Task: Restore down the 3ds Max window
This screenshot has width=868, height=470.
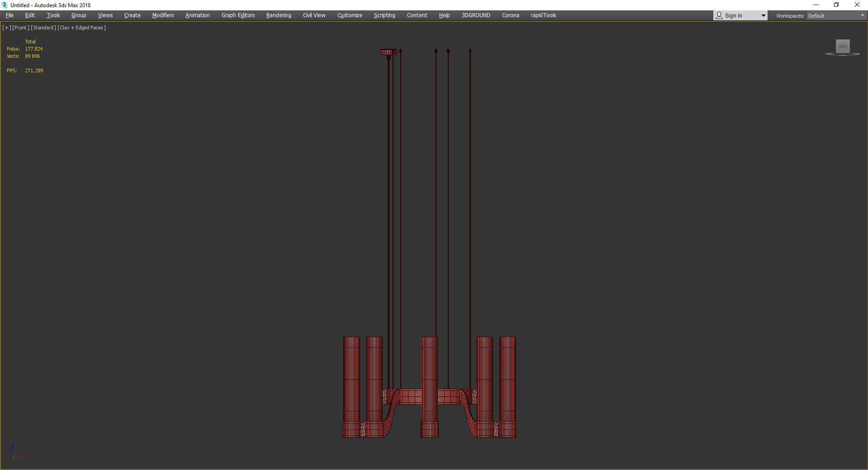Action: point(836,5)
